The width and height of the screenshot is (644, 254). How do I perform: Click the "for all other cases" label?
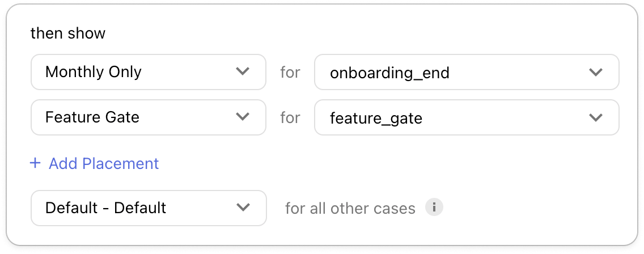(350, 208)
